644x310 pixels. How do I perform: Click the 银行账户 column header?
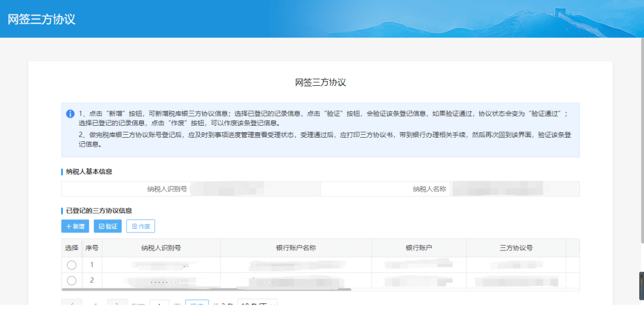419,248
